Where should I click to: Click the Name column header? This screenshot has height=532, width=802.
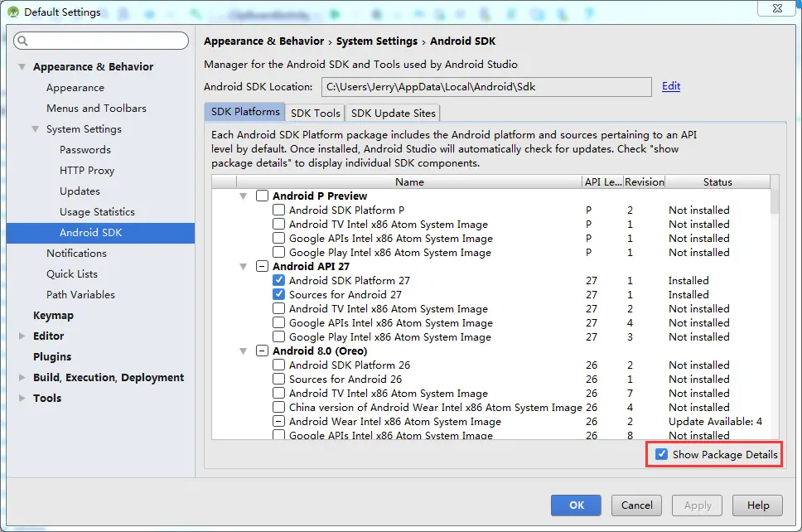pyautogui.click(x=409, y=182)
